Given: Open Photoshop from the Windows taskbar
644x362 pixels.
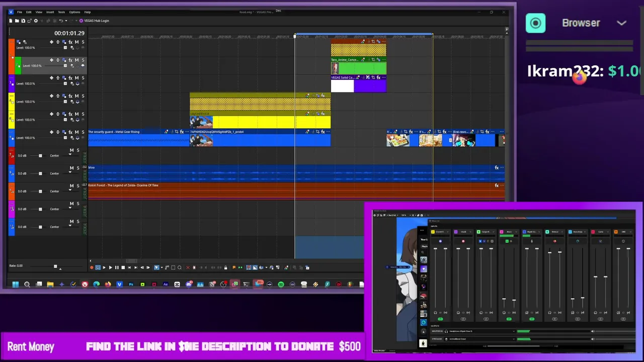Looking at the screenshot, I should (131, 285).
